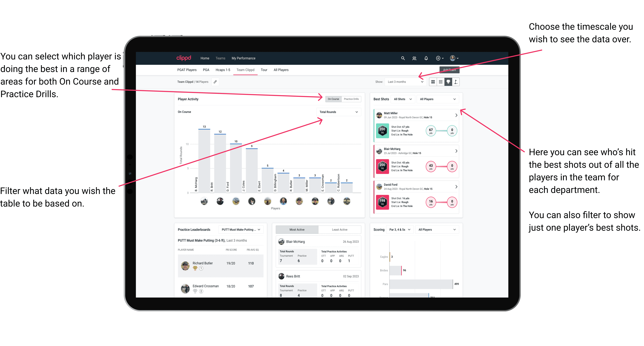Toggle to On Course tab
The image size is (644, 346).
pyautogui.click(x=334, y=99)
